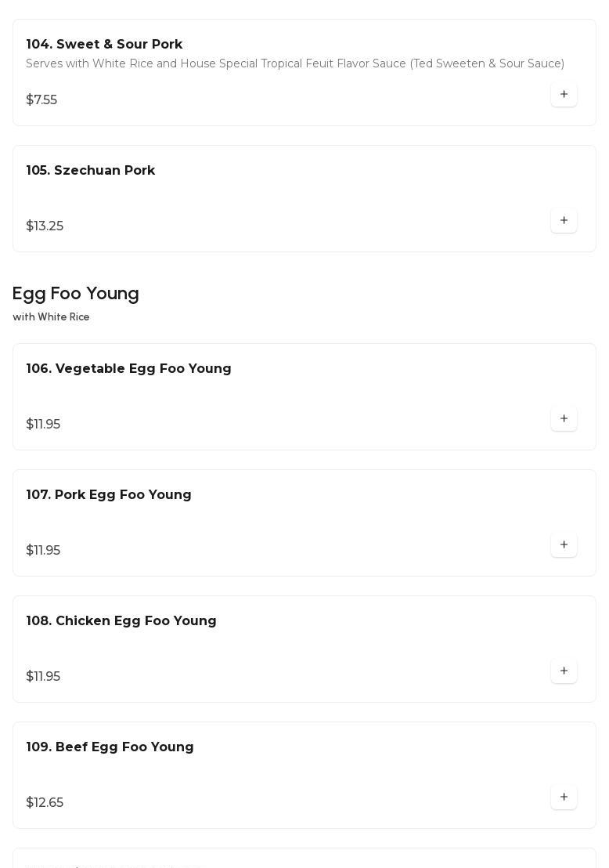This screenshot has width=609, height=868.
Task: Add Chicken Egg Foo Young to order
Action: [x=564, y=671]
